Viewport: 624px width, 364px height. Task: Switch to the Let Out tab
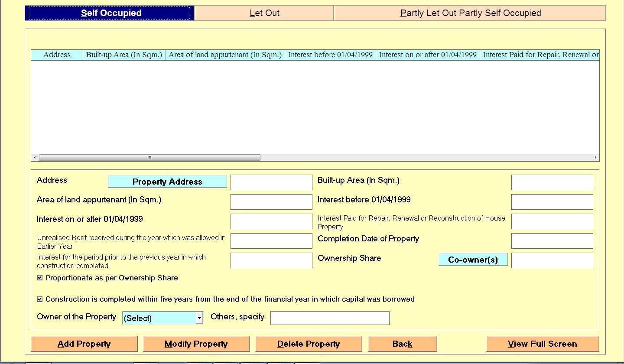264,13
